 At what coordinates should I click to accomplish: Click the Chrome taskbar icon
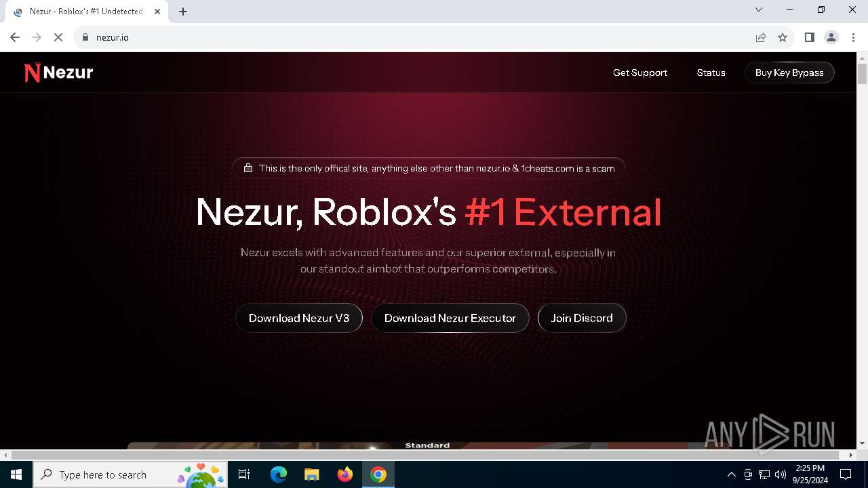pos(378,474)
